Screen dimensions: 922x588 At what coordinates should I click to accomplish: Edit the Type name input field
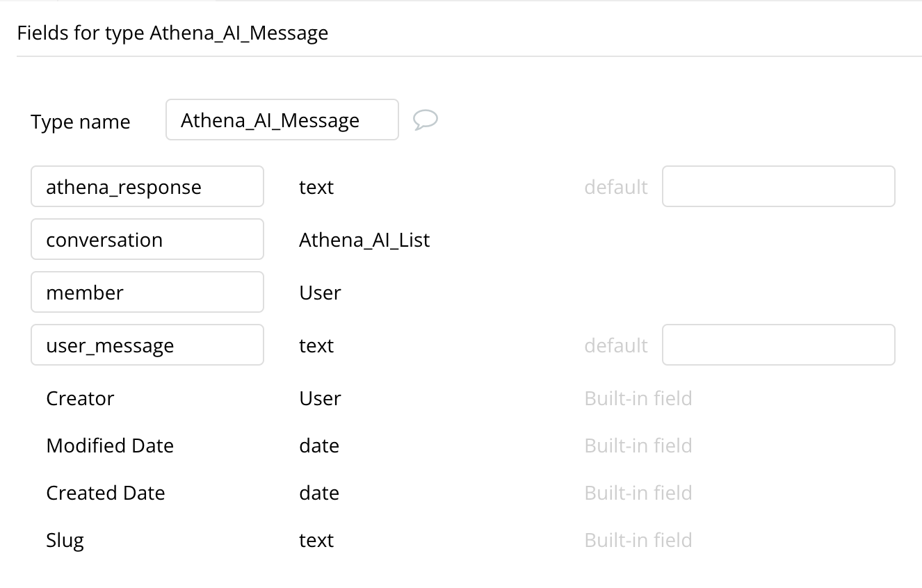[x=282, y=120]
